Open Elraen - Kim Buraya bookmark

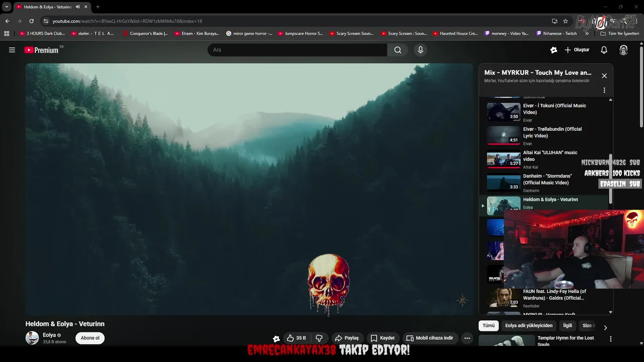coord(197,34)
